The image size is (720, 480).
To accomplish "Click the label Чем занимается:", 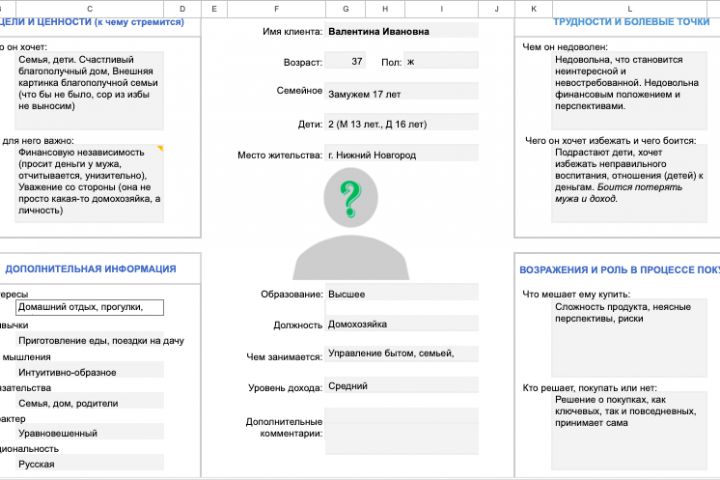I will tap(284, 356).
